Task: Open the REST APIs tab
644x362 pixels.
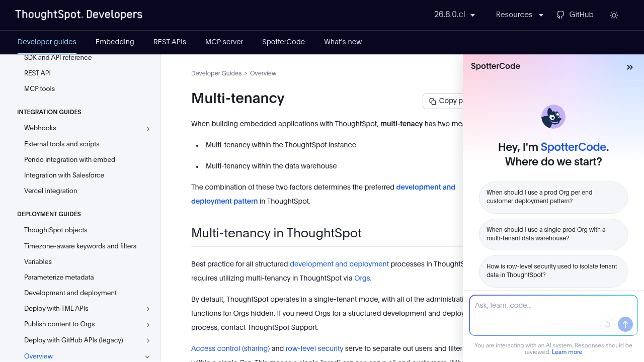Action: (170, 42)
